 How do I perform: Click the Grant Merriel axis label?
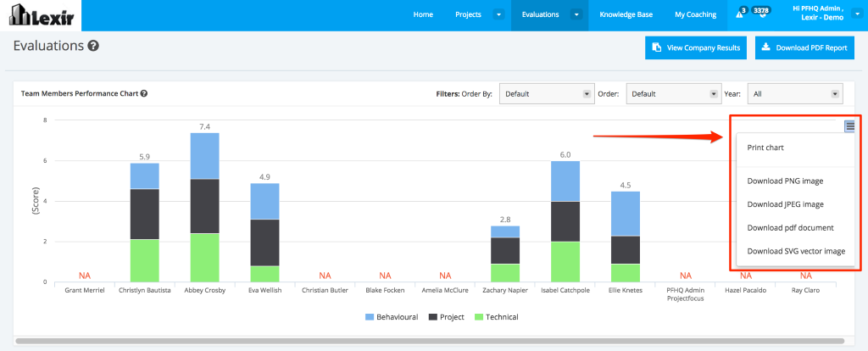click(84, 290)
